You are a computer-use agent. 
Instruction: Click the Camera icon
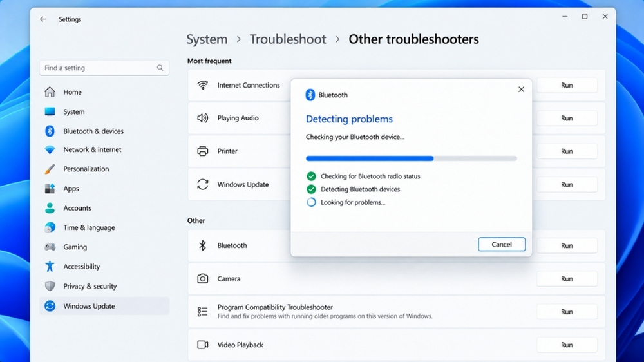[x=202, y=279]
